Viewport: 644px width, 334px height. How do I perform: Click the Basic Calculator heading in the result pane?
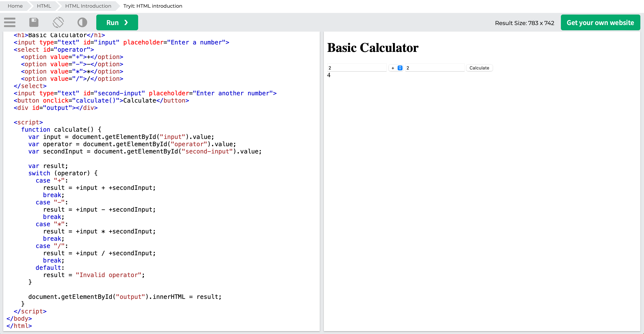click(373, 48)
